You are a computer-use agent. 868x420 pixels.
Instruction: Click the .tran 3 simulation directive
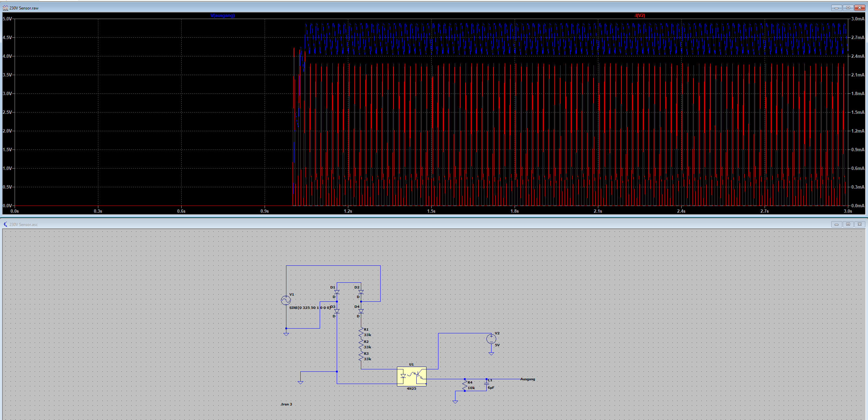(286, 404)
